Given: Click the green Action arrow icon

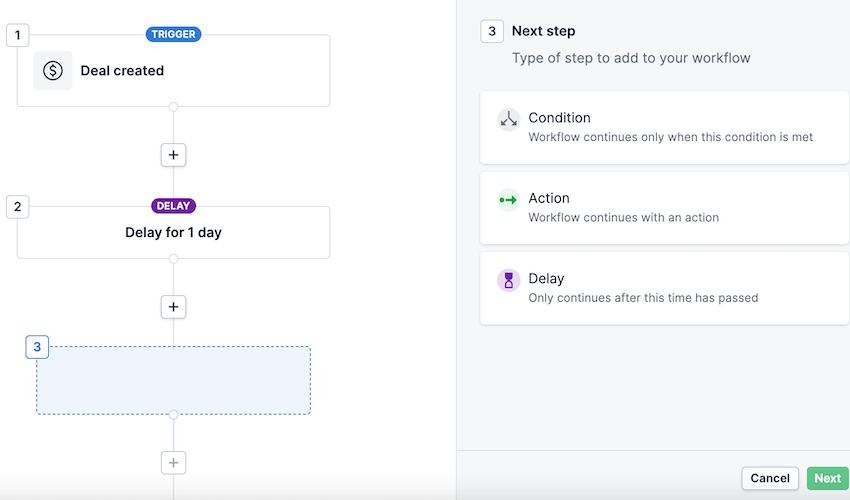Looking at the screenshot, I should [x=508, y=200].
